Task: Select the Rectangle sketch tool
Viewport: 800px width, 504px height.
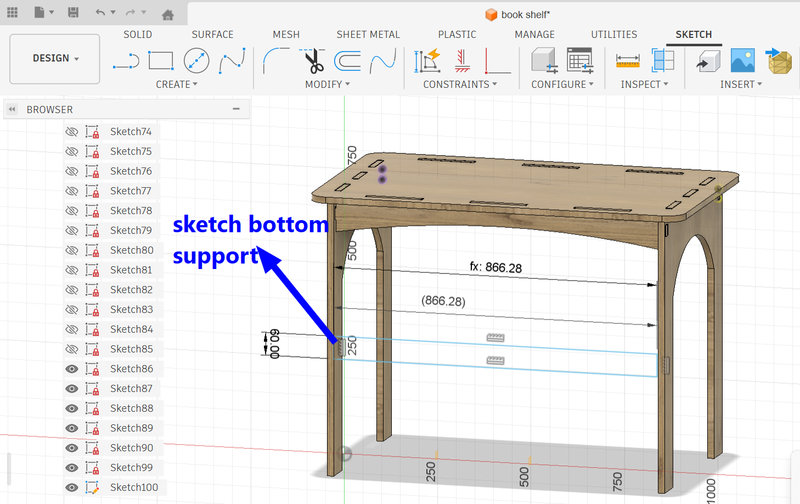Action: click(x=161, y=61)
